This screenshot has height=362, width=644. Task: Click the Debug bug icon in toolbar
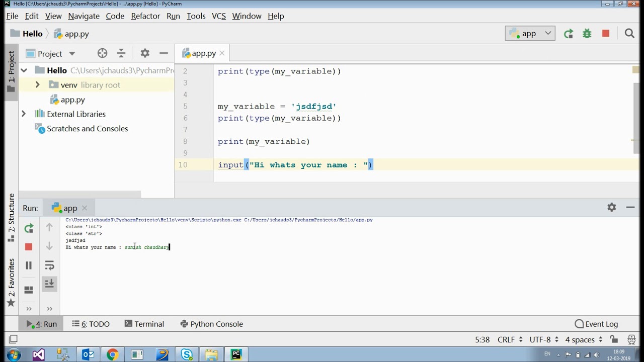(587, 34)
